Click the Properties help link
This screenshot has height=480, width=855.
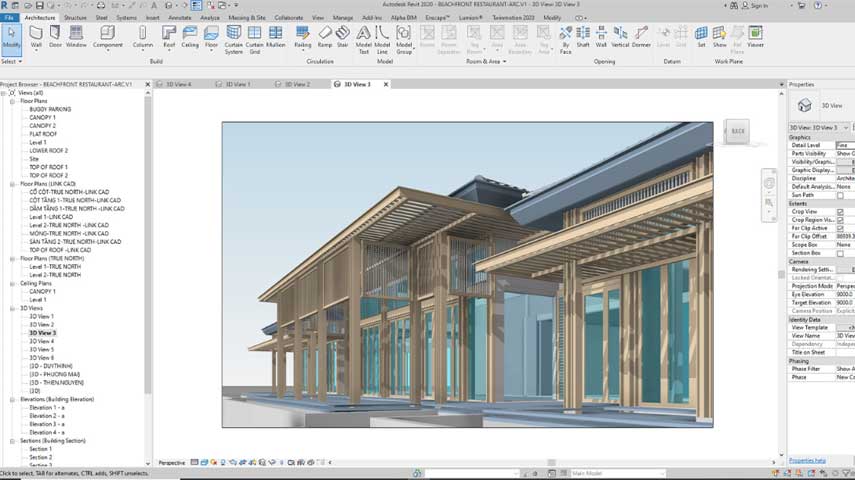(807, 460)
